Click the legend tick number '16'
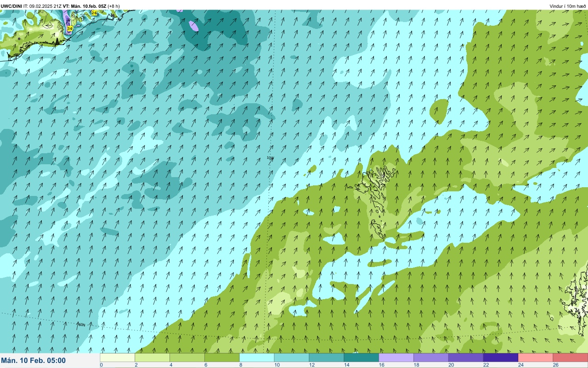 (381, 365)
